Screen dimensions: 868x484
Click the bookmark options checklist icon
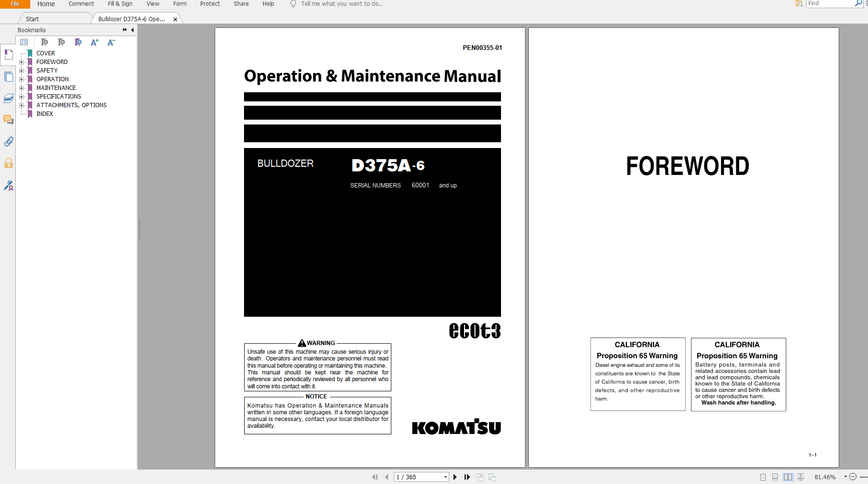pos(24,42)
